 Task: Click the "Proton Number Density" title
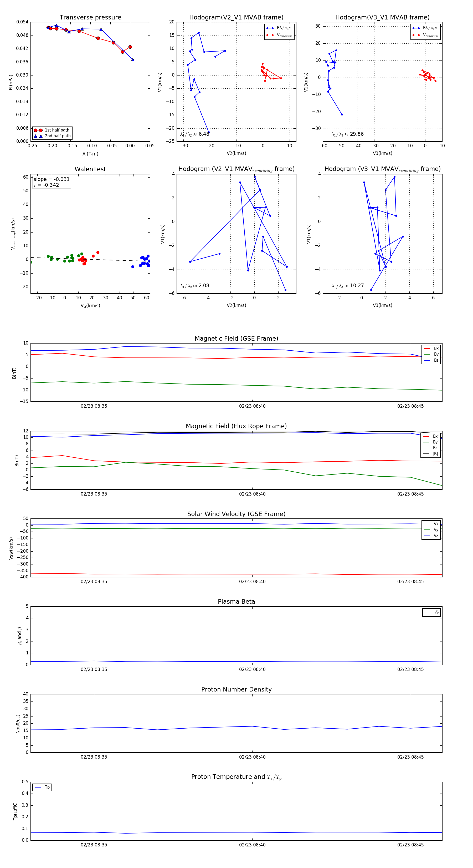tap(236, 689)
